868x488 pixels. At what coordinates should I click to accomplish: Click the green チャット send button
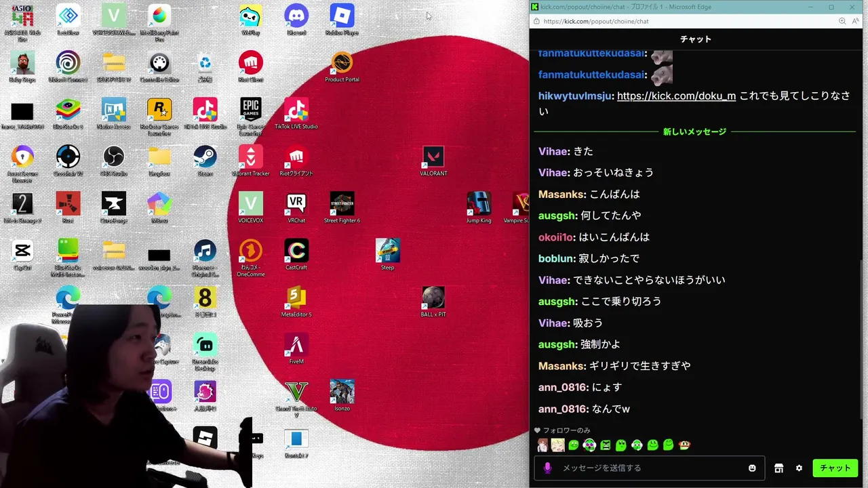[x=835, y=468]
